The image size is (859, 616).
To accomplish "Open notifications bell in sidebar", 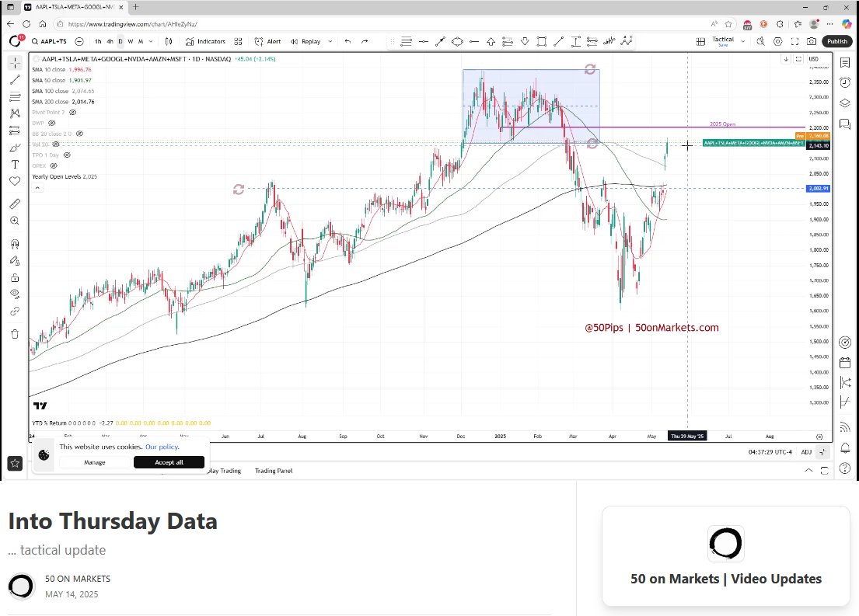I will point(845,448).
